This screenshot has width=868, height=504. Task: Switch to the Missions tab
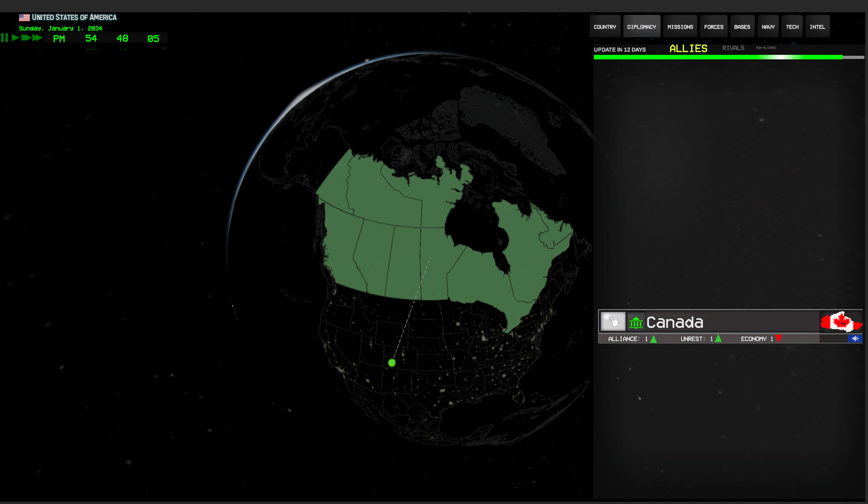(680, 26)
